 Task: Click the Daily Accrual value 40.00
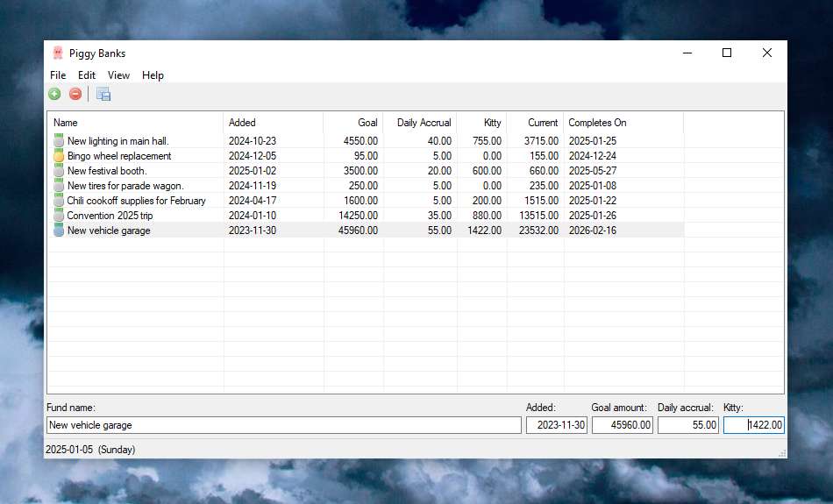pyautogui.click(x=439, y=141)
